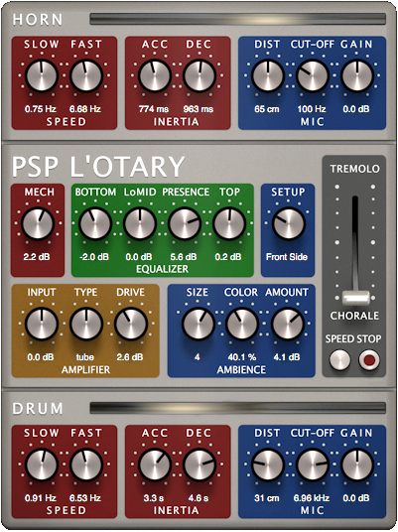Click the Drum fast speed value 6.53 Hz
Screen dimensions: 398x532
pyautogui.click(x=85, y=498)
